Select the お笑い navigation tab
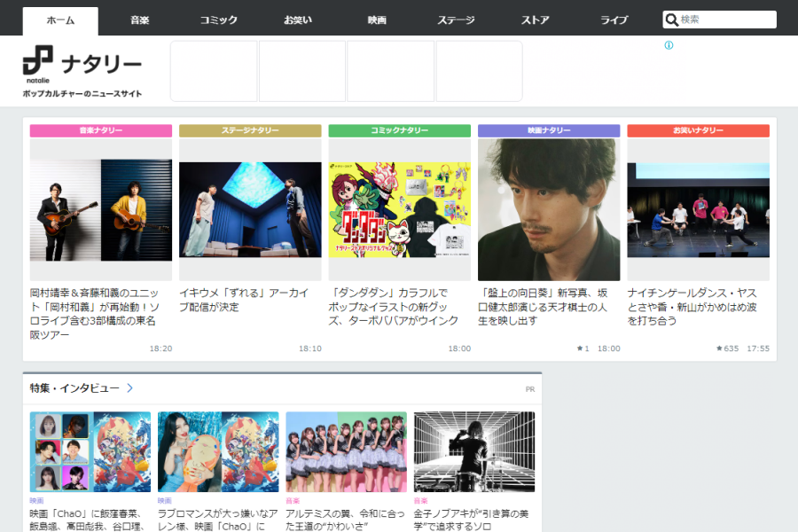This screenshot has height=532, width=798. pyautogui.click(x=298, y=20)
